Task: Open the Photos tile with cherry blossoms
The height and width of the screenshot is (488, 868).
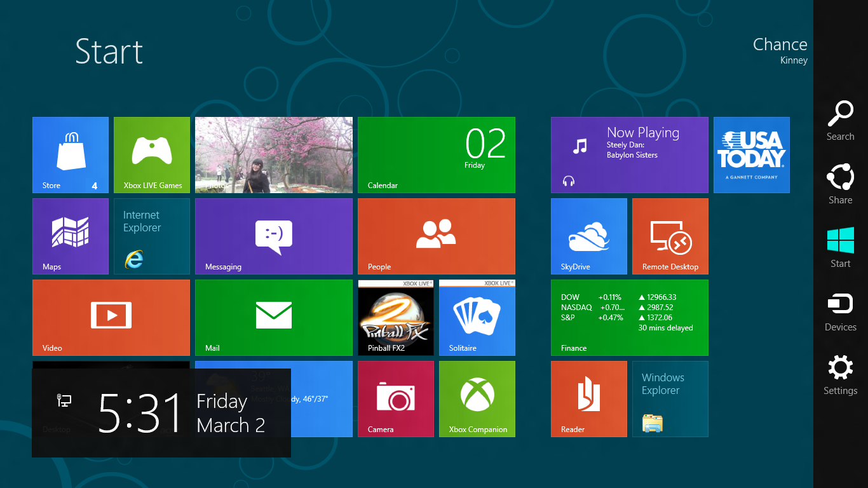Action: [273, 155]
